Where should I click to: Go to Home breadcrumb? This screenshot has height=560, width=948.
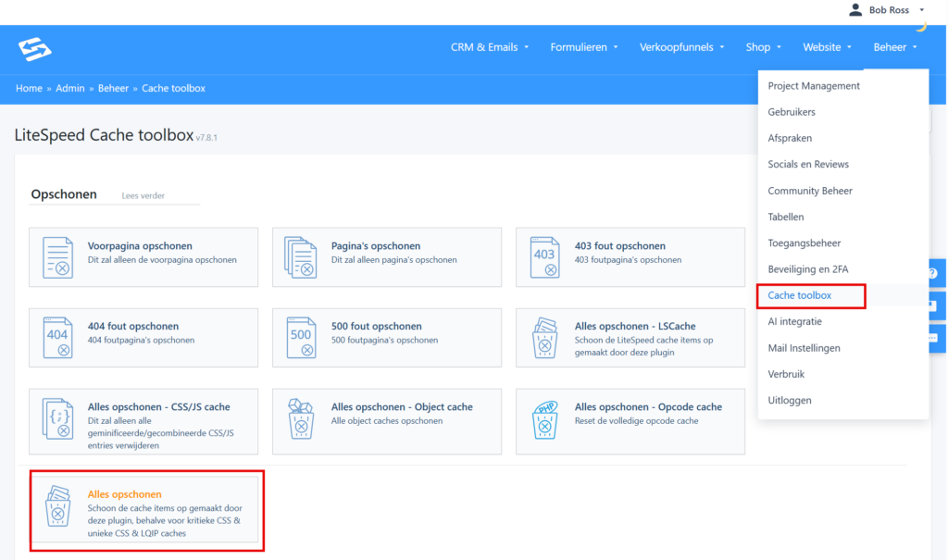point(29,88)
